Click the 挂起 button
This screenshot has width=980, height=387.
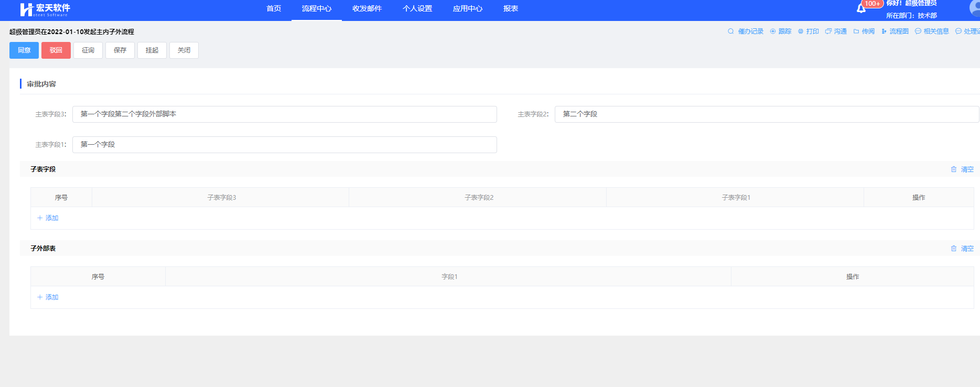[152, 50]
